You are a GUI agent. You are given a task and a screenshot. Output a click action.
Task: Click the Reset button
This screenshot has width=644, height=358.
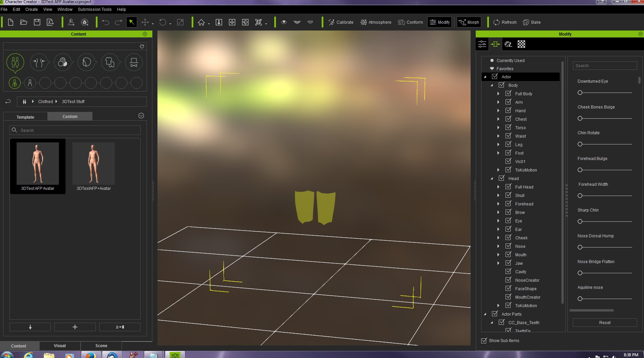click(x=605, y=323)
